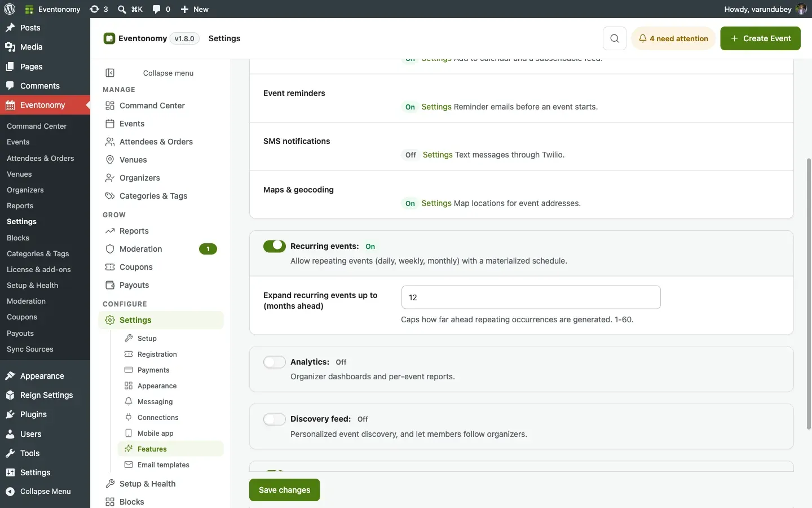Open the Appearance menu in WordPress sidebar

[x=45, y=376]
